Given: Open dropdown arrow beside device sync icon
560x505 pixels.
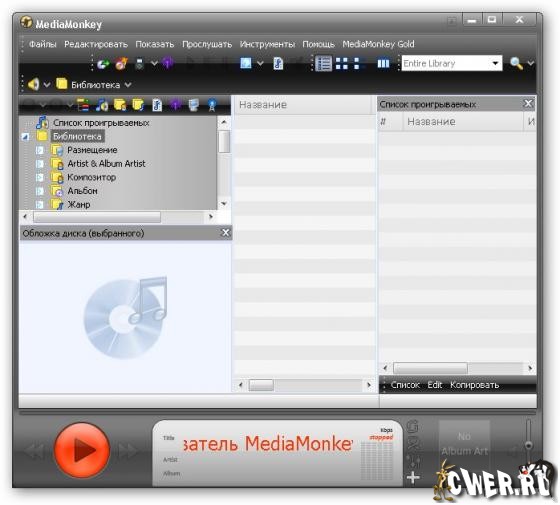Looking at the screenshot, I should (154, 64).
